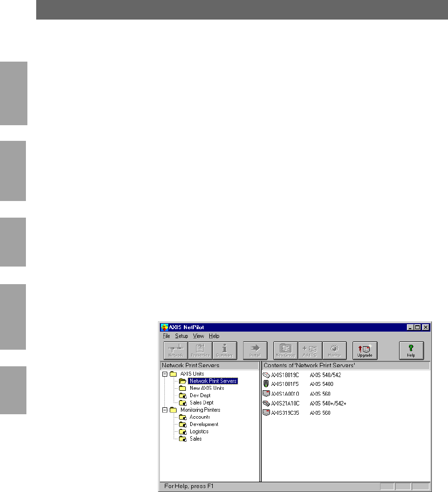Launch the Upgrade toolbar button
Screen dimensions: 448x492
(x=365, y=351)
